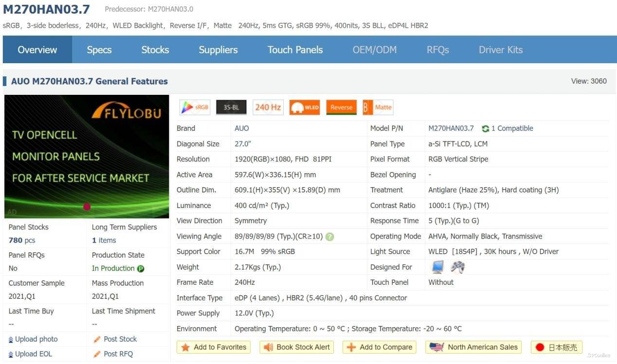Select the OEM/ODM tab
The width and height of the screenshot is (617, 364).
coord(375,50)
